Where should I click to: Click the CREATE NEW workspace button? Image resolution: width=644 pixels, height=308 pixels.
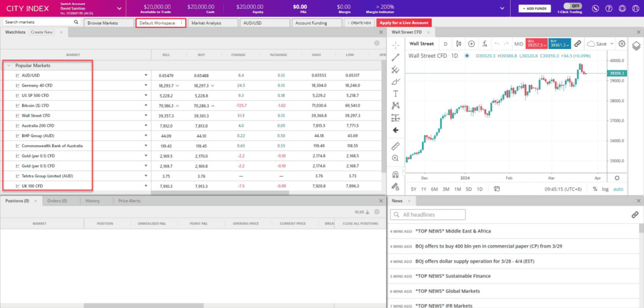pyautogui.click(x=359, y=23)
